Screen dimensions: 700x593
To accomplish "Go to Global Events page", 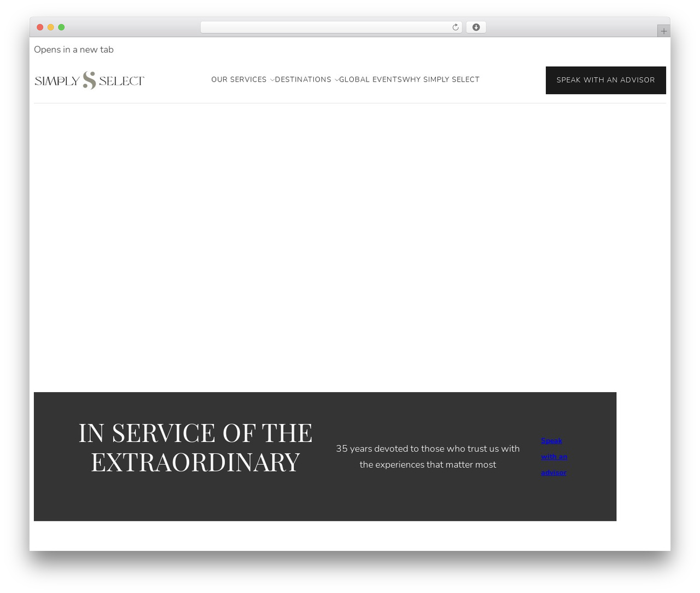I will (371, 79).
